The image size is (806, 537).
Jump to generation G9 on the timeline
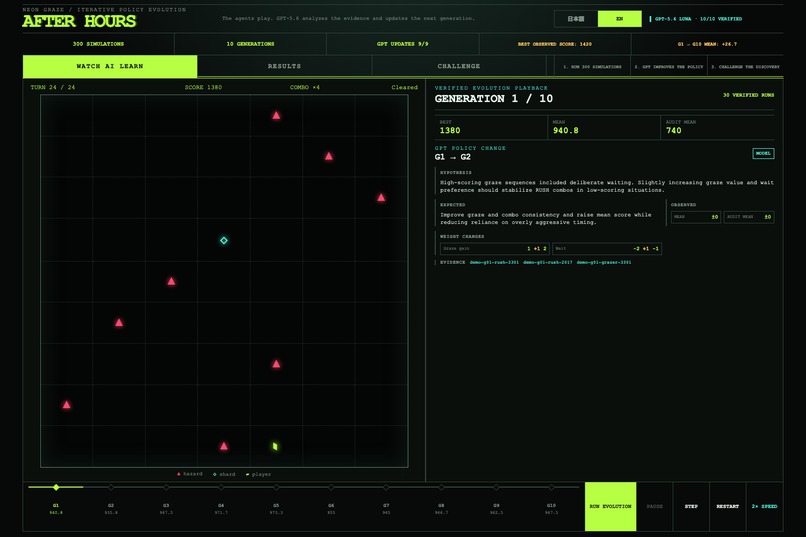496,499
